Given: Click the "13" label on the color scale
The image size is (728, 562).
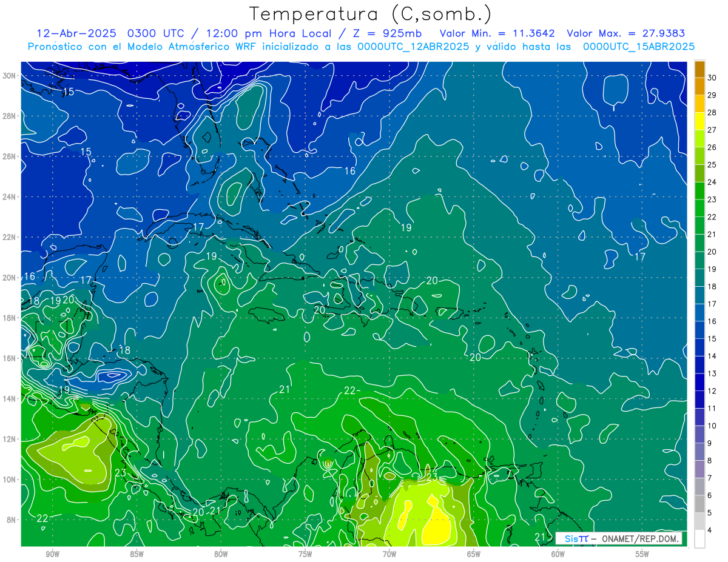Looking at the screenshot, I should tap(712, 374).
